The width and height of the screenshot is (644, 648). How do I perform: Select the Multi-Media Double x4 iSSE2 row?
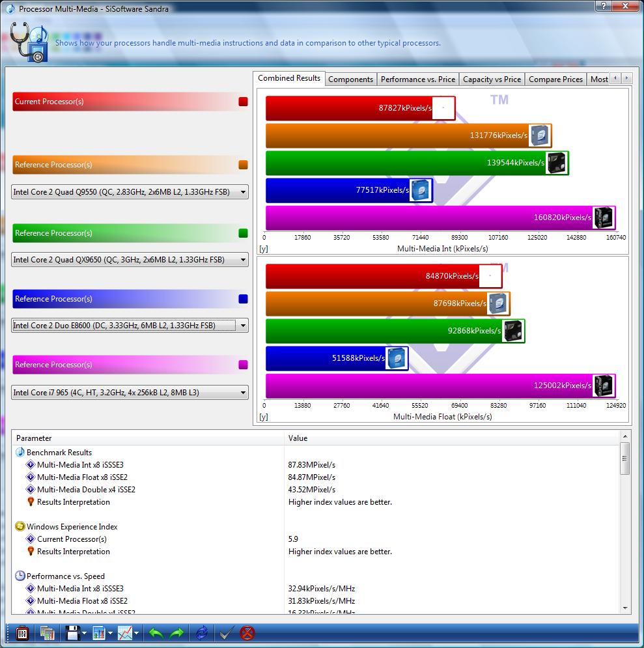(x=316, y=490)
